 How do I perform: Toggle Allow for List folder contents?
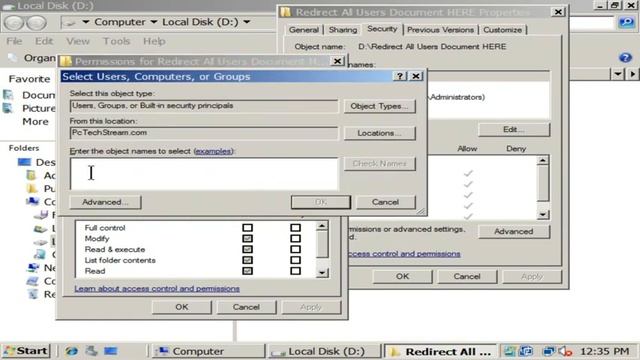tap(247, 260)
